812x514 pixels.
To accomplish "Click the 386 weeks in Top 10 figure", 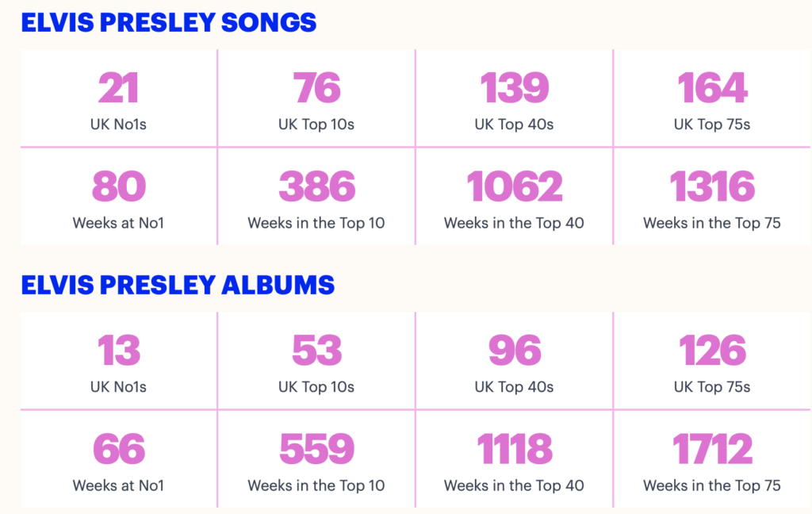I will pos(316,186).
